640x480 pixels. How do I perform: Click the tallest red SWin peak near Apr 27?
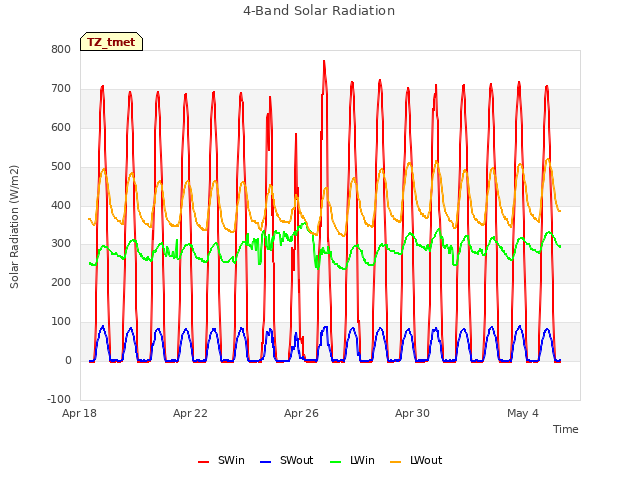[324, 62]
